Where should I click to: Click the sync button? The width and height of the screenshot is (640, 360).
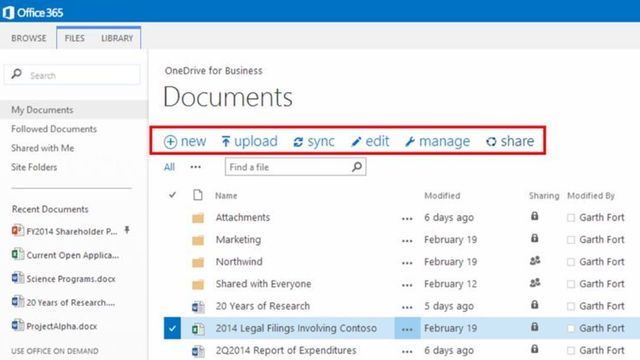314,141
